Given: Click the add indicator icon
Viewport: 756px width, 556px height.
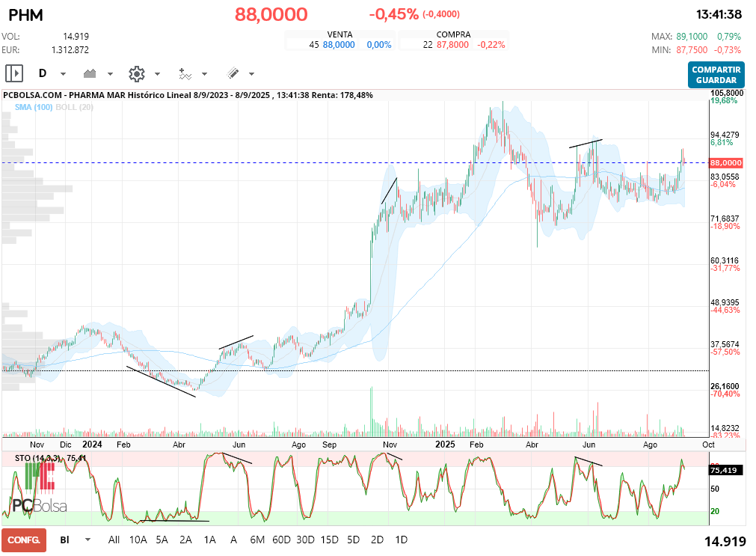Looking at the screenshot, I should coord(185,74).
